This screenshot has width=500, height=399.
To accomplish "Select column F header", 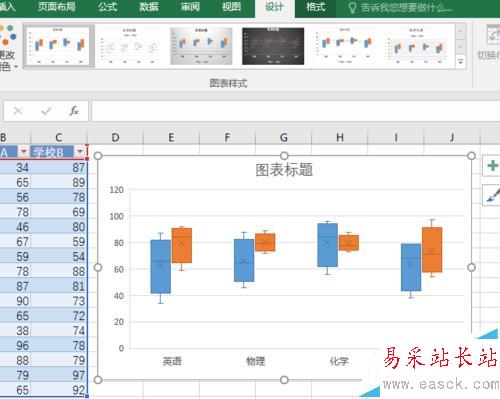I will (x=227, y=137).
